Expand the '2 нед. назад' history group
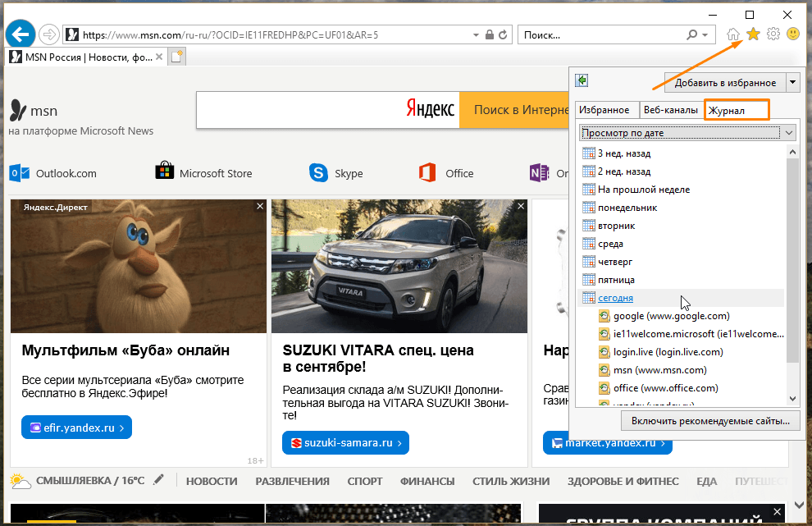 click(624, 172)
